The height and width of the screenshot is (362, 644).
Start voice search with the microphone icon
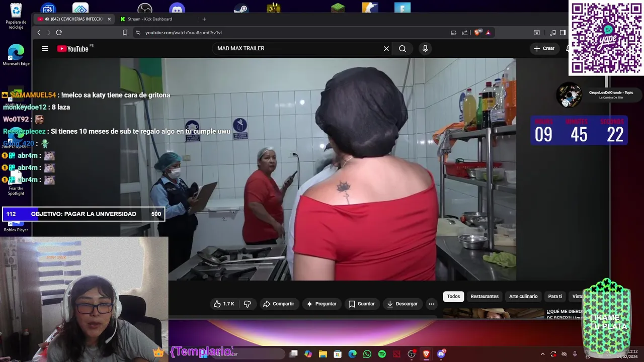(425, 49)
